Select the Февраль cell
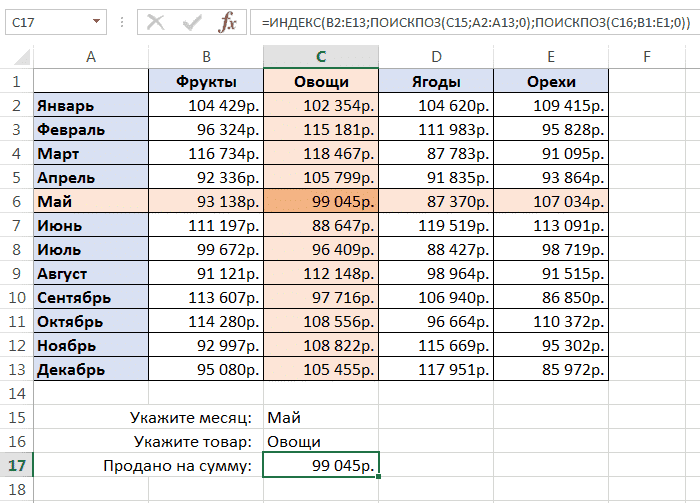700x503 pixels. [x=91, y=129]
